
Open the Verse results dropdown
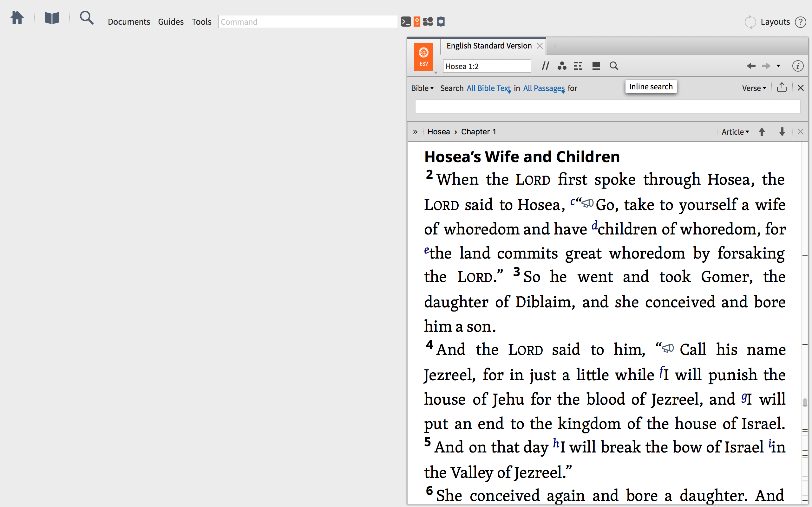[754, 88]
